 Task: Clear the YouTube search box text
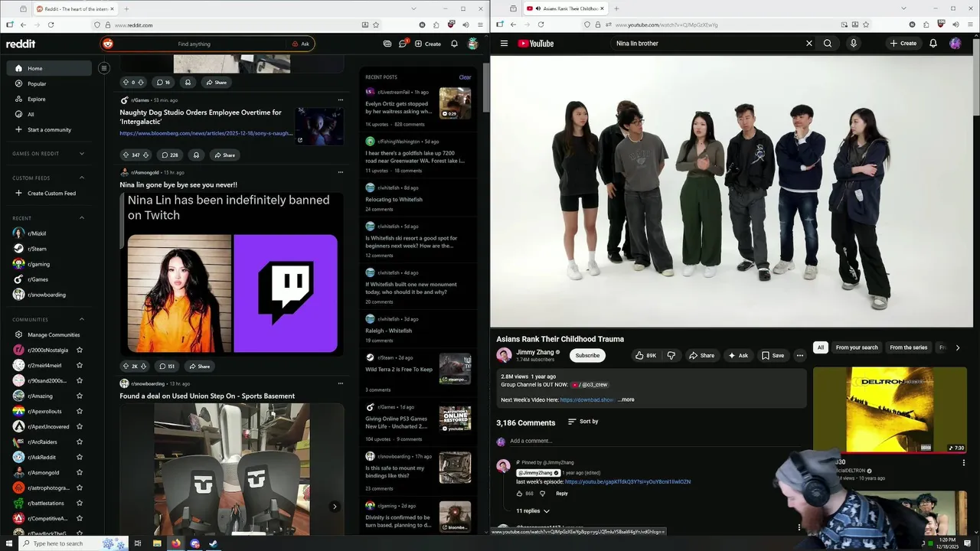coord(809,44)
